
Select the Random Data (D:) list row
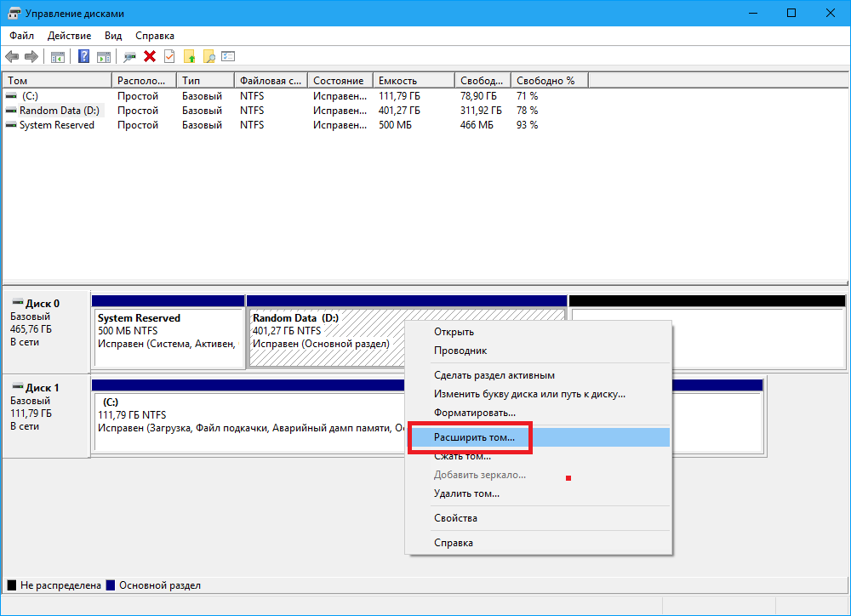pos(296,111)
